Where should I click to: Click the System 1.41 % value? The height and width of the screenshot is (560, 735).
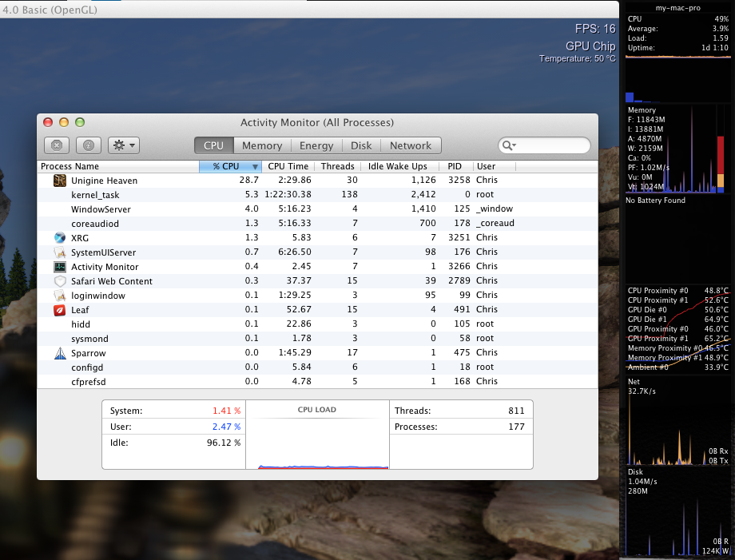click(x=226, y=411)
